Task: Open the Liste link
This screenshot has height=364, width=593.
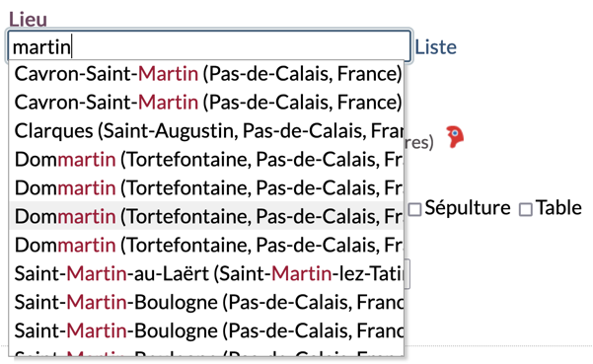Action: point(436,47)
